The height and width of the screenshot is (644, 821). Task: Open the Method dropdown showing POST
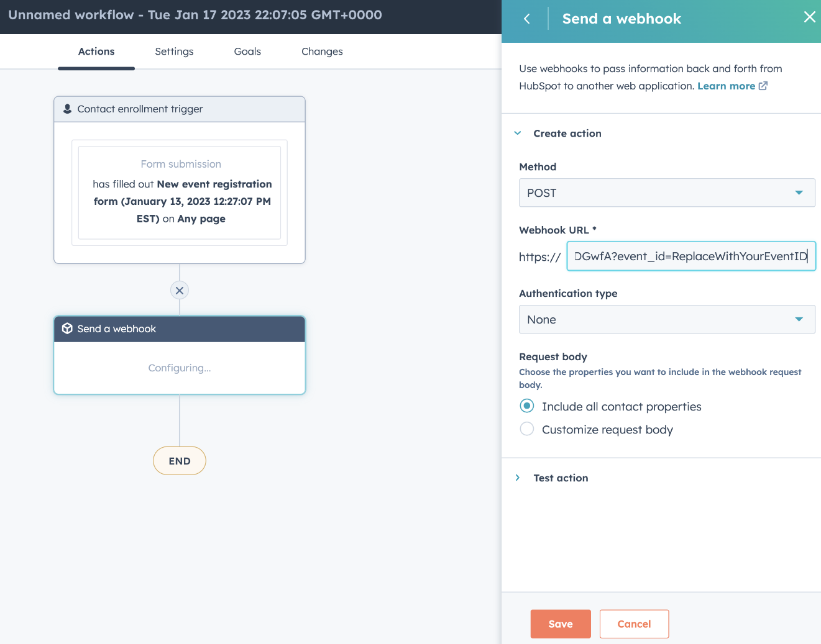[x=667, y=193]
